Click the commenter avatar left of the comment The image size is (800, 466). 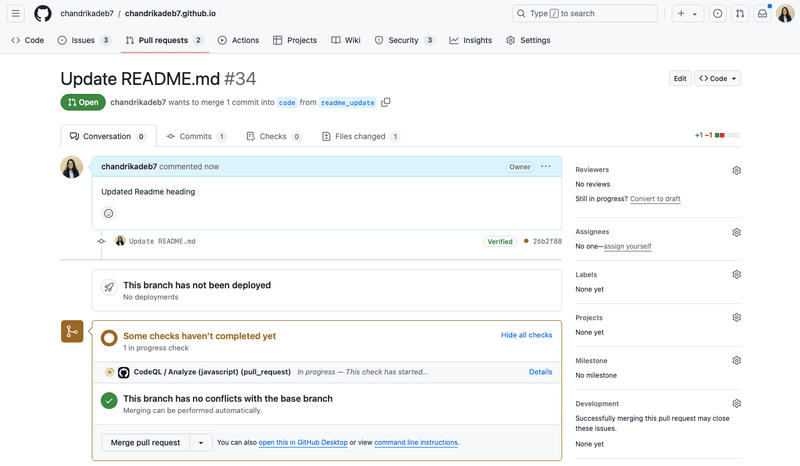click(72, 167)
